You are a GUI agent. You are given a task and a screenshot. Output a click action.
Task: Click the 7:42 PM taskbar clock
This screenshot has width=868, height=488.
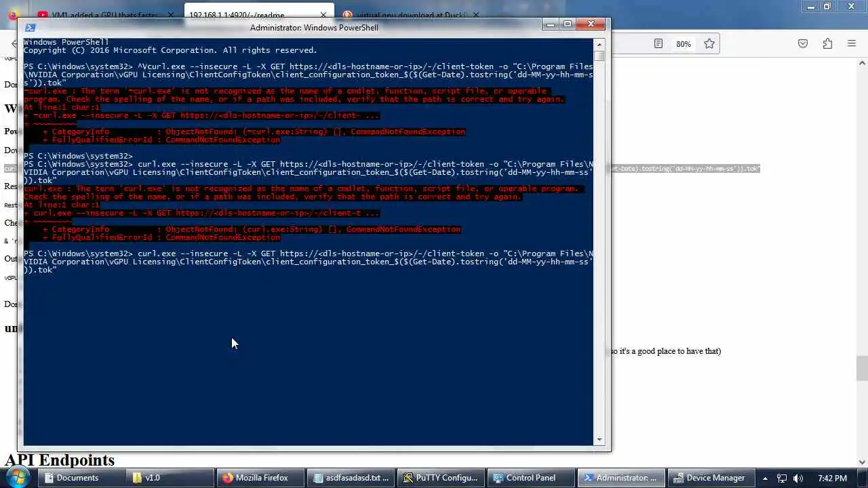tap(832, 478)
